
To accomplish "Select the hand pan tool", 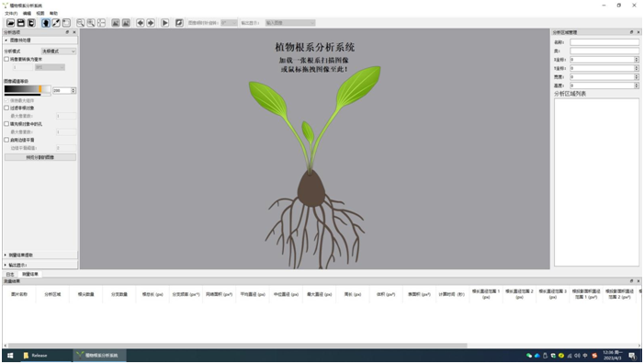I will (x=46, y=23).
